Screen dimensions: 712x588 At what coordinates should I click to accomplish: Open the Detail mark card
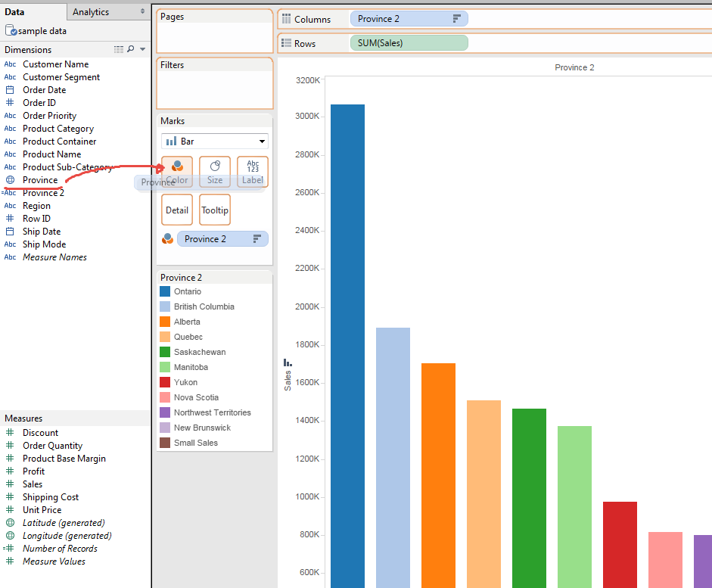pyautogui.click(x=176, y=210)
